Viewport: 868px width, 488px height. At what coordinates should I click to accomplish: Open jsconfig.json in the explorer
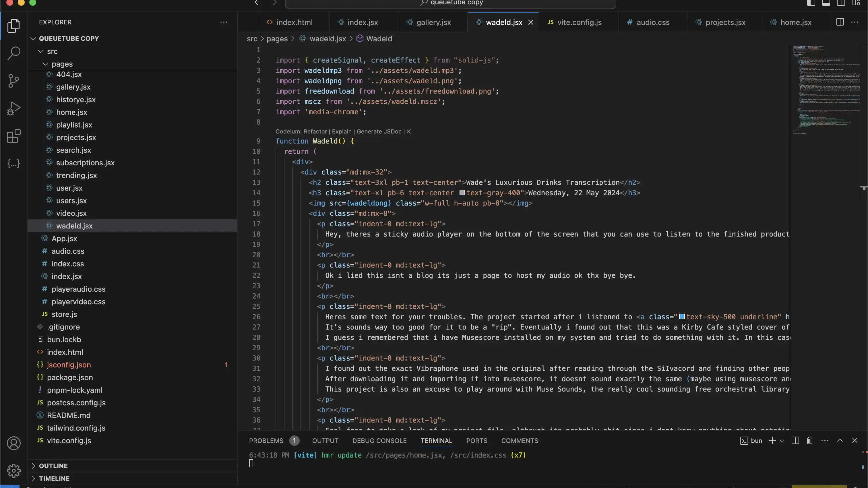tap(69, 365)
